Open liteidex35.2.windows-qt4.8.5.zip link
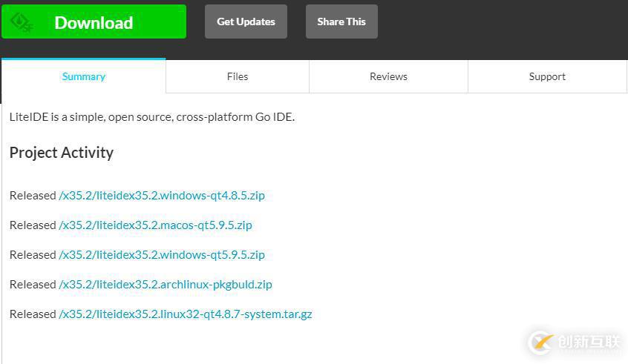Viewport: 628px width, 364px height. tap(162, 195)
